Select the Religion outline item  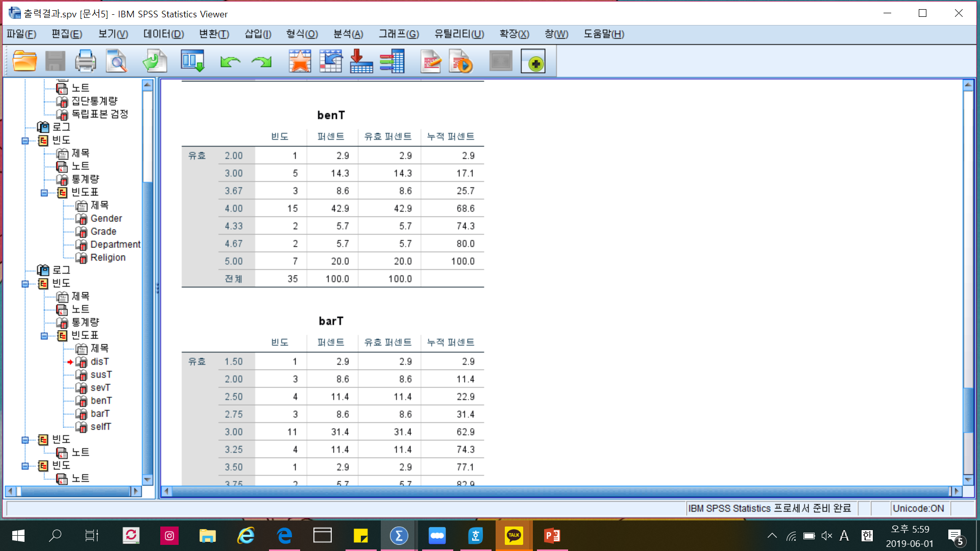(x=108, y=258)
